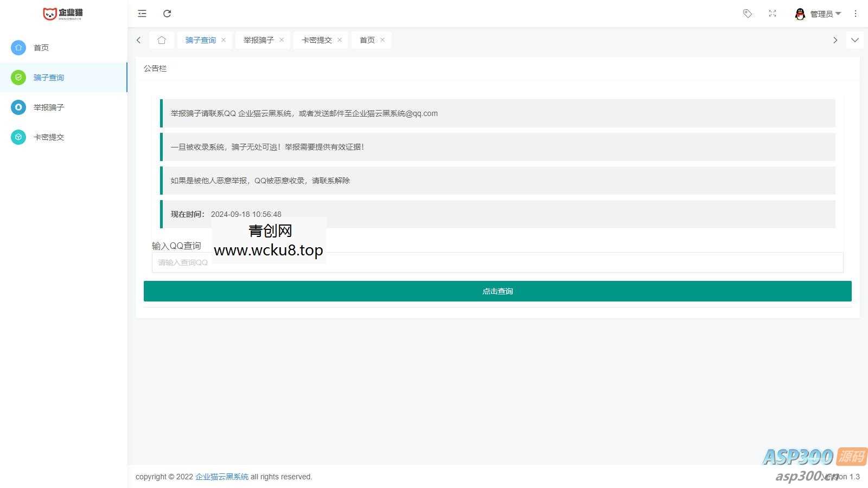Click the green 卡密提交 sidebar badge

18,137
